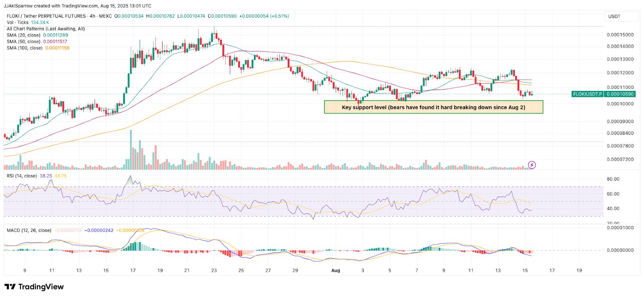
Task: Click the 80.00 level on RSI scale
Action: (x=613, y=179)
